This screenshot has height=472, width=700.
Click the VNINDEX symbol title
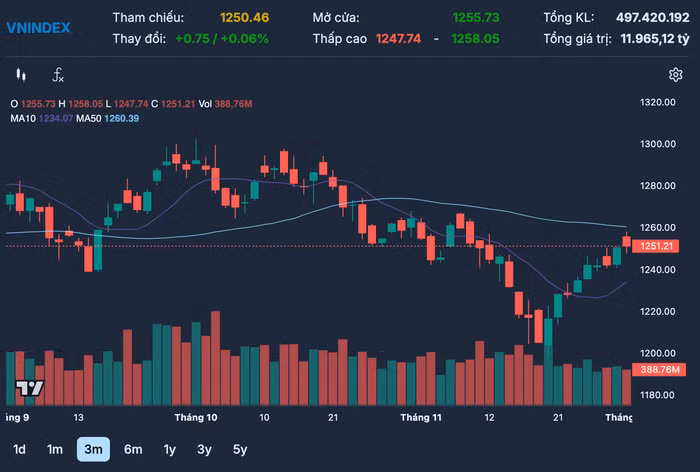point(39,27)
